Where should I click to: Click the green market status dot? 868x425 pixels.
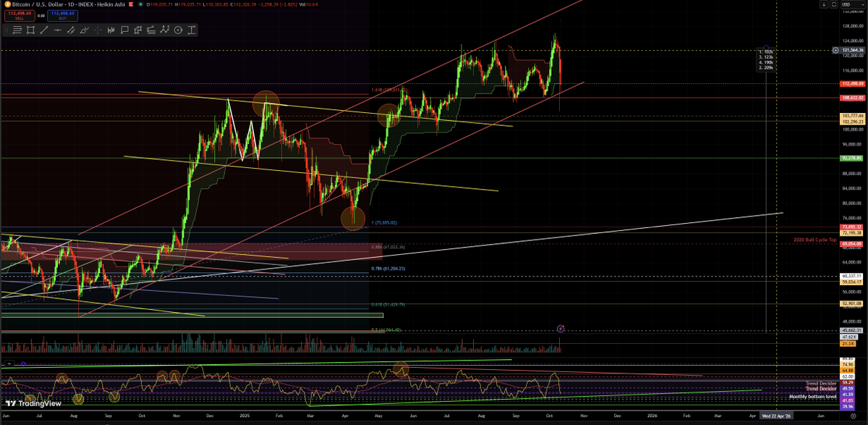point(140,4)
